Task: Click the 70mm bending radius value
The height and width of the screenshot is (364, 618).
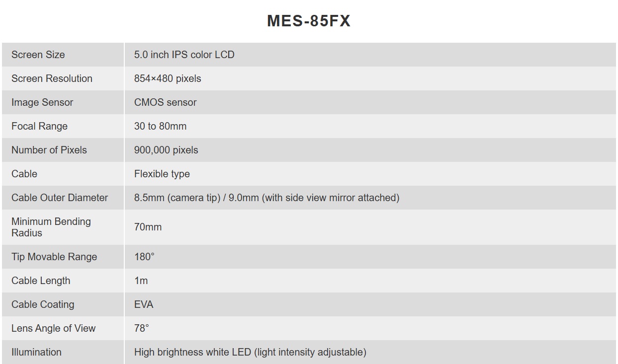Action: click(x=148, y=227)
